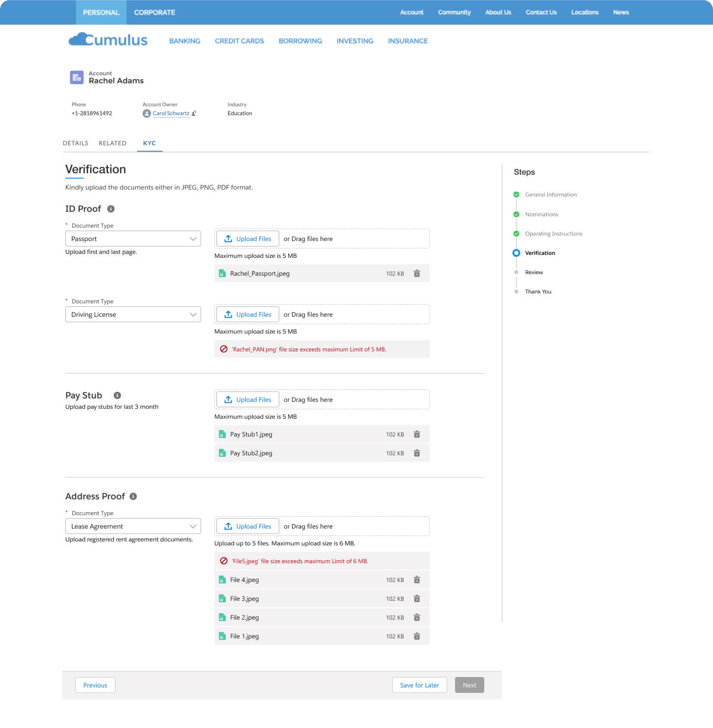Go back with the Previous button
The image size is (713, 728).
coord(95,685)
